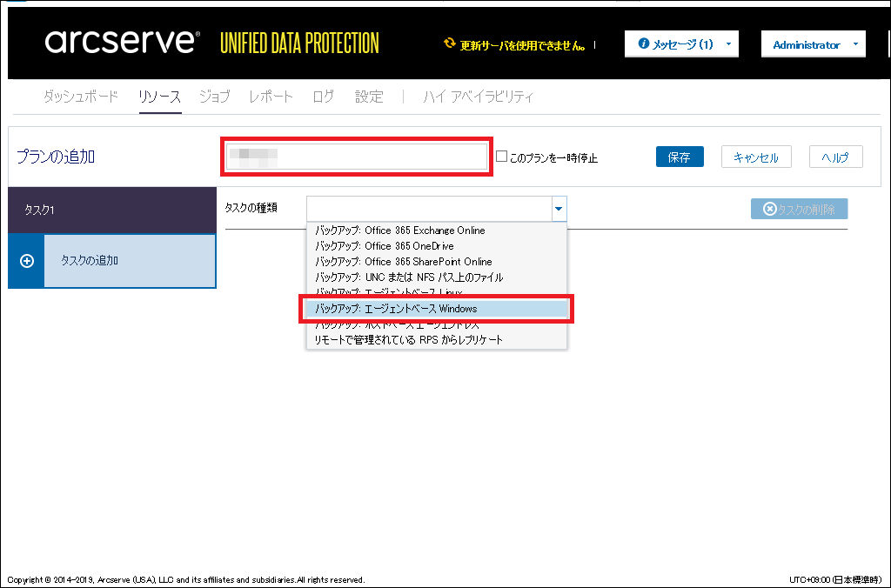Click the UTC+09:00 (日本標準時) timezone text
The height and width of the screenshot is (588, 891).
coord(835,580)
